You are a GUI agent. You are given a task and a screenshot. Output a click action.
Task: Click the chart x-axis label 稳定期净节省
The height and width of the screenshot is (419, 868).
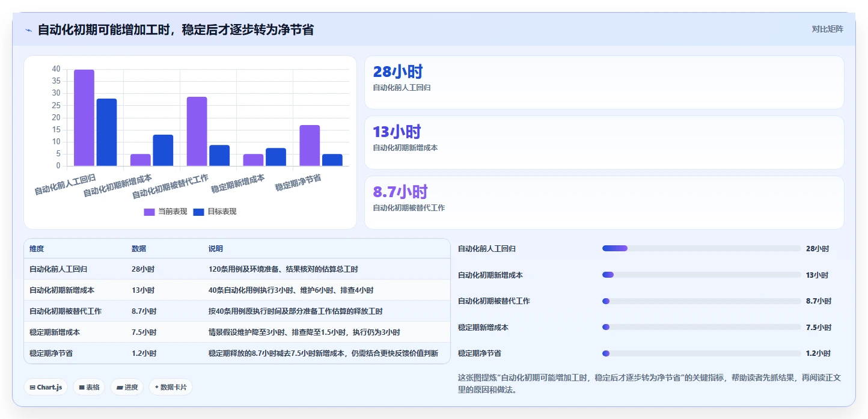(298, 182)
